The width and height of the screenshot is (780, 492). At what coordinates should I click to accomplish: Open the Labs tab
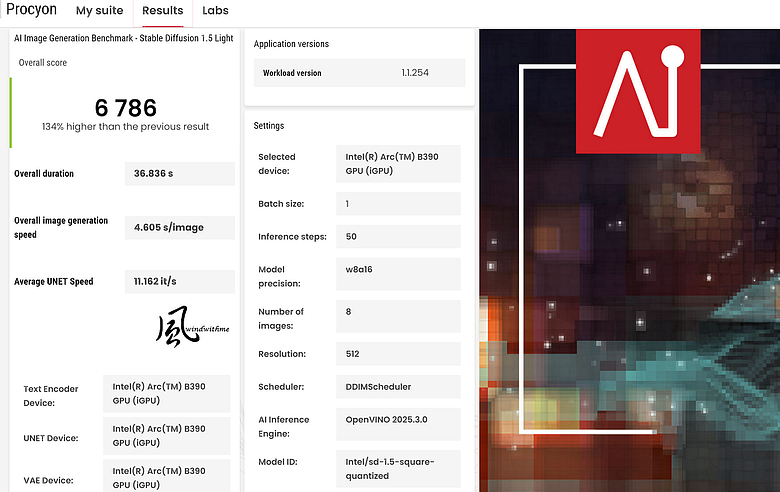click(x=215, y=10)
